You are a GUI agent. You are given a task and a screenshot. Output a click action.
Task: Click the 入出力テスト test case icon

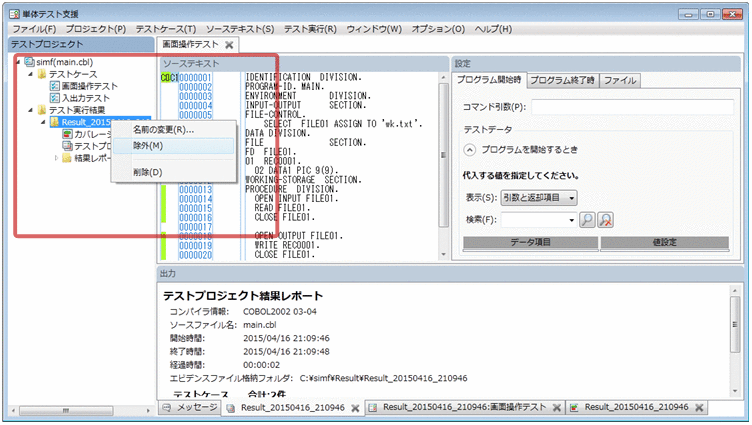[x=55, y=98]
